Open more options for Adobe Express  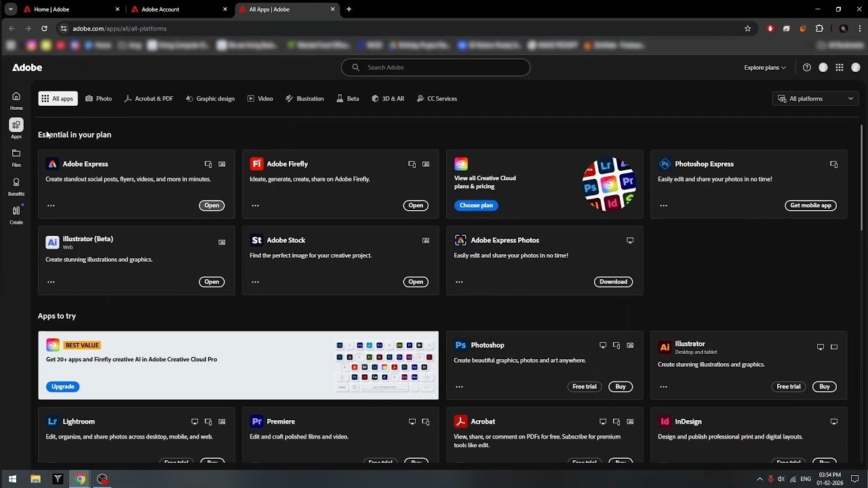click(51, 205)
